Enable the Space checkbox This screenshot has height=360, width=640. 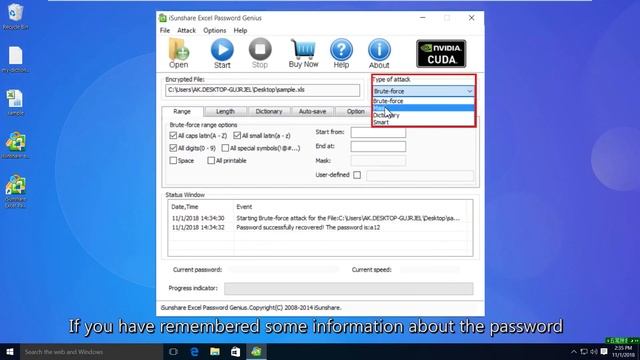(173, 160)
